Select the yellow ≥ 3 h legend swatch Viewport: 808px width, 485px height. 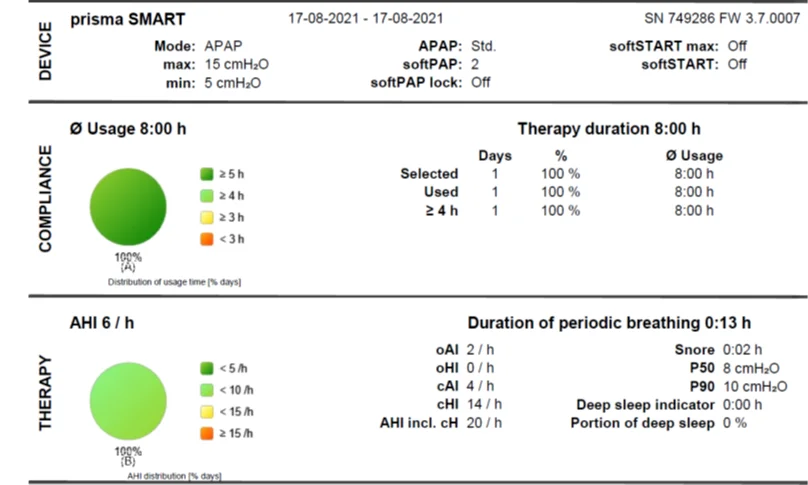tap(207, 216)
